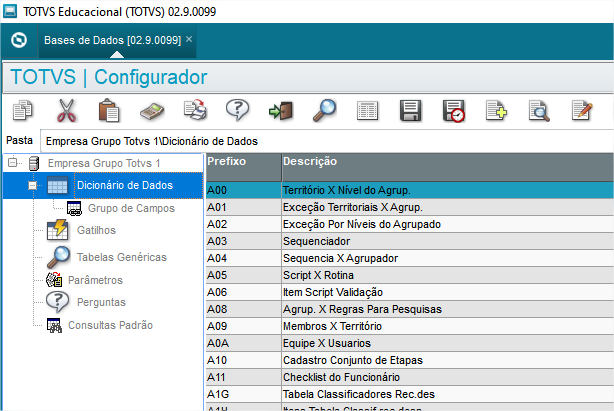This screenshot has height=411, width=614.
Task: Select Perguntas in the tree
Action: pyautogui.click(x=101, y=302)
